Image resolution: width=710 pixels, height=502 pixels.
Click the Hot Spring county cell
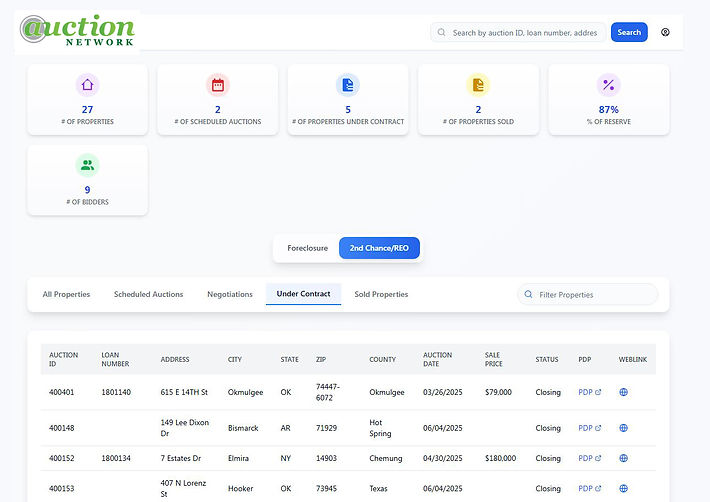pyautogui.click(x=380, y=428)
